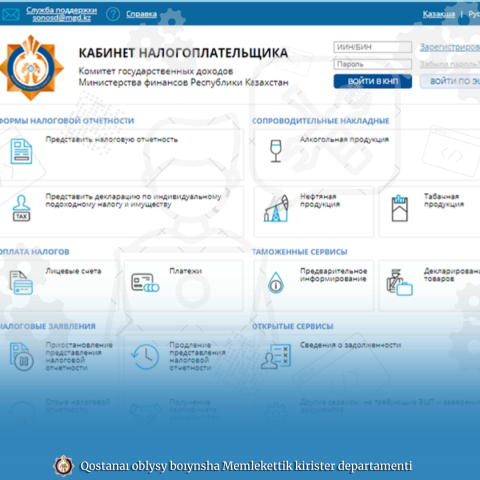Switch language to Казакша
Screen dimensions: 480x480
439,14
